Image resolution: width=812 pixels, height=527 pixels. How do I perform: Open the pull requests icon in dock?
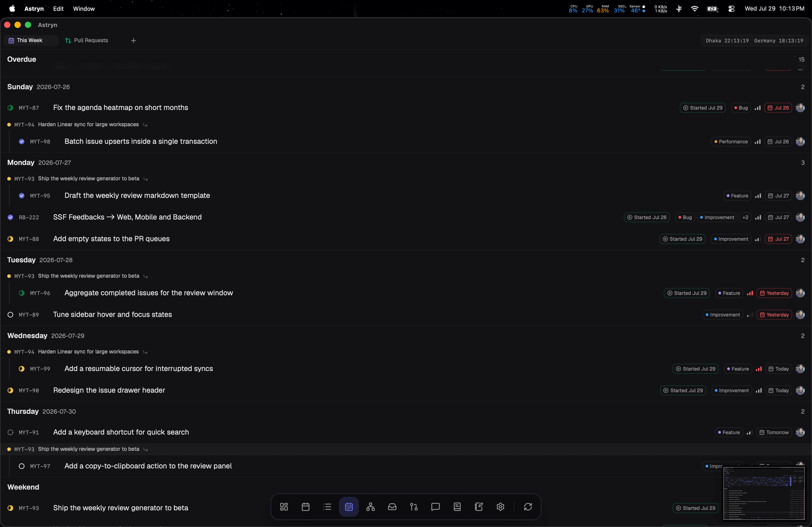coord(414,506)
